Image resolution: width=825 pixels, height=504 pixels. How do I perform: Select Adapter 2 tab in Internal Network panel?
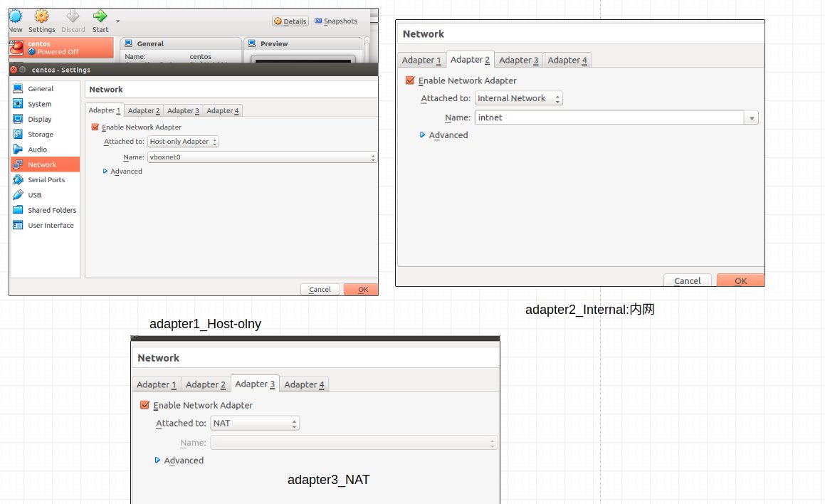tap(470, 60)
